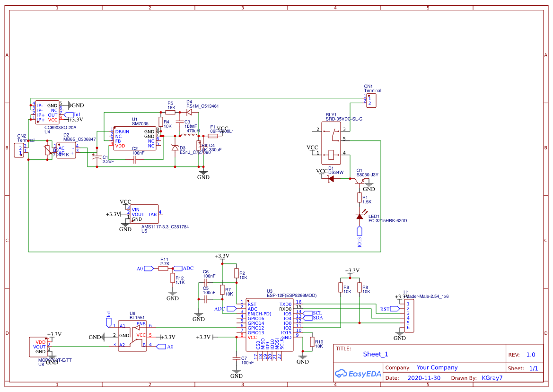Click the BL1551 switch U6 body
This screenshot has width=553, height=392.
click(132, 336)
